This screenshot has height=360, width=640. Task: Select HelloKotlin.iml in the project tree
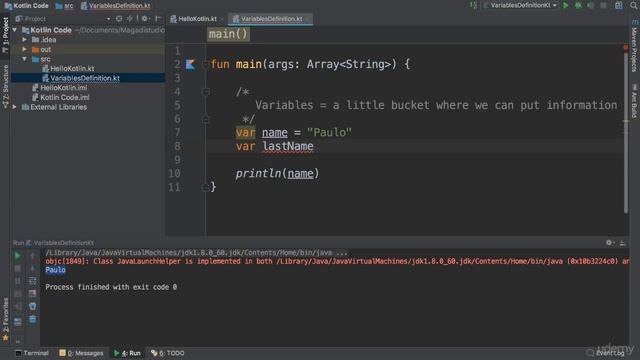[x=63, y=88]
